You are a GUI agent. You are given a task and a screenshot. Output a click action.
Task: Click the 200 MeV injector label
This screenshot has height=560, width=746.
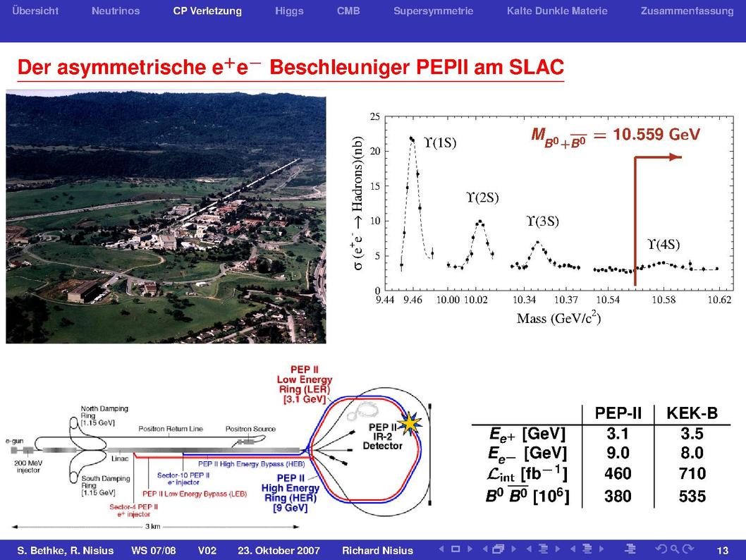tap(28, 466)
